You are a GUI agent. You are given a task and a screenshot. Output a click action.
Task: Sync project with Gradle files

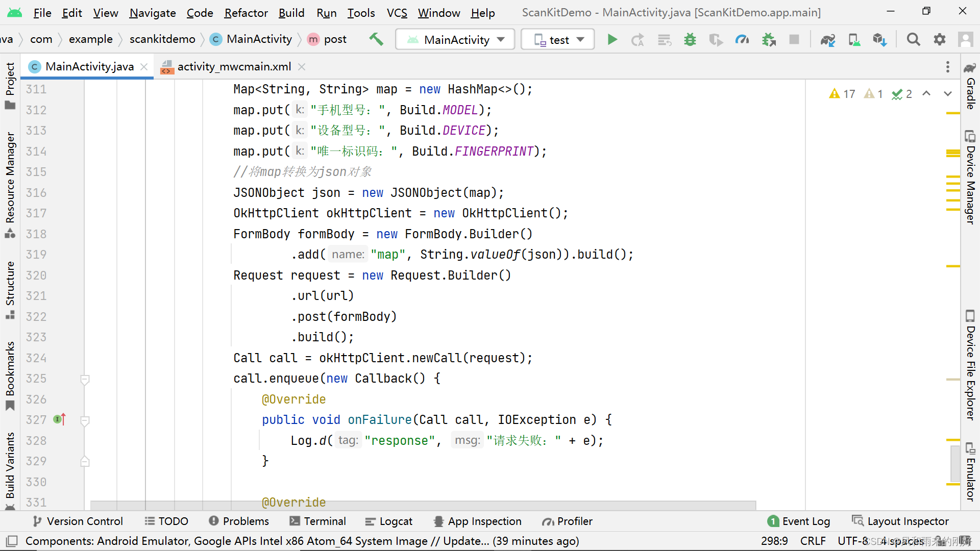(828, 39)
